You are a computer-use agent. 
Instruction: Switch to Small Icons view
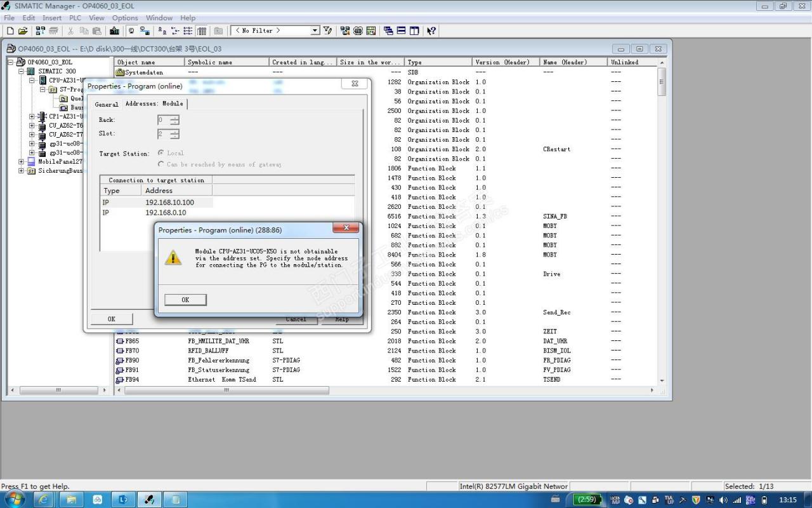(x=175, y=30)
